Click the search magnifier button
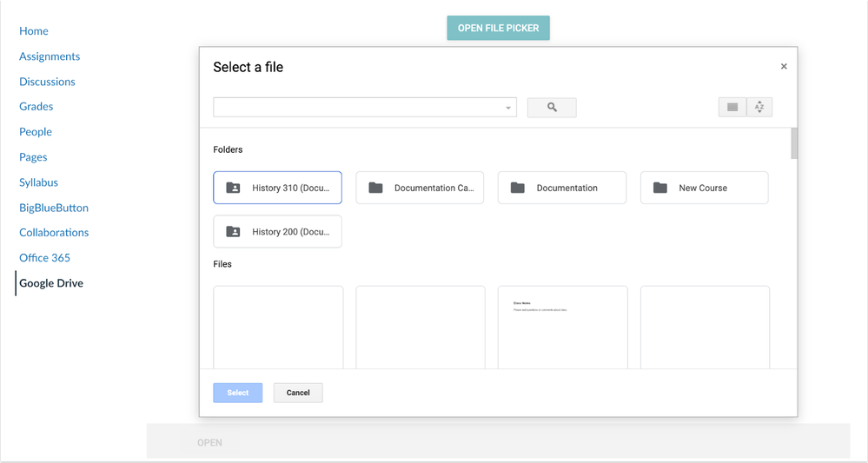 point(552,108)
